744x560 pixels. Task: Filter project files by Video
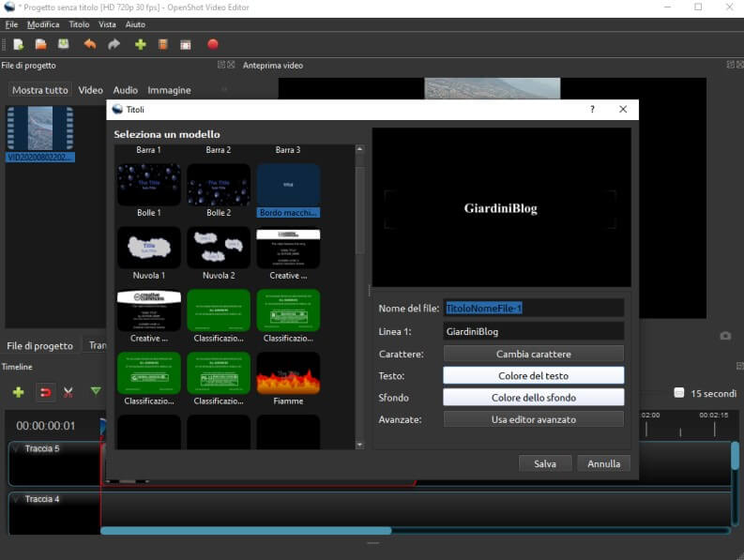(90, 90)
